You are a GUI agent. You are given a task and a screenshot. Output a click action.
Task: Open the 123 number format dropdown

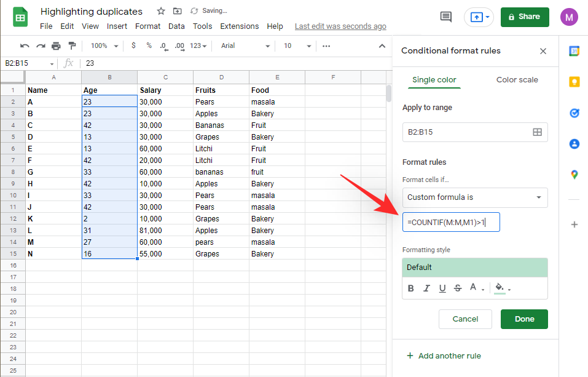click(x=198, y=46)
